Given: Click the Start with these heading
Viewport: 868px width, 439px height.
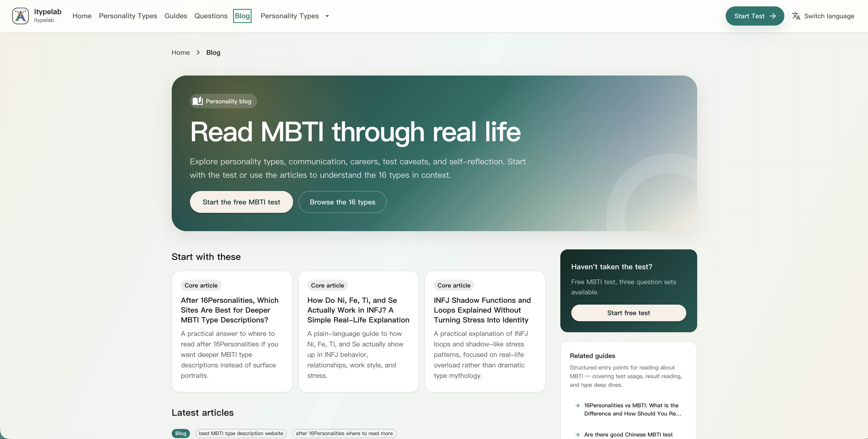Looking at the screenshot, I should coord(206,257).
